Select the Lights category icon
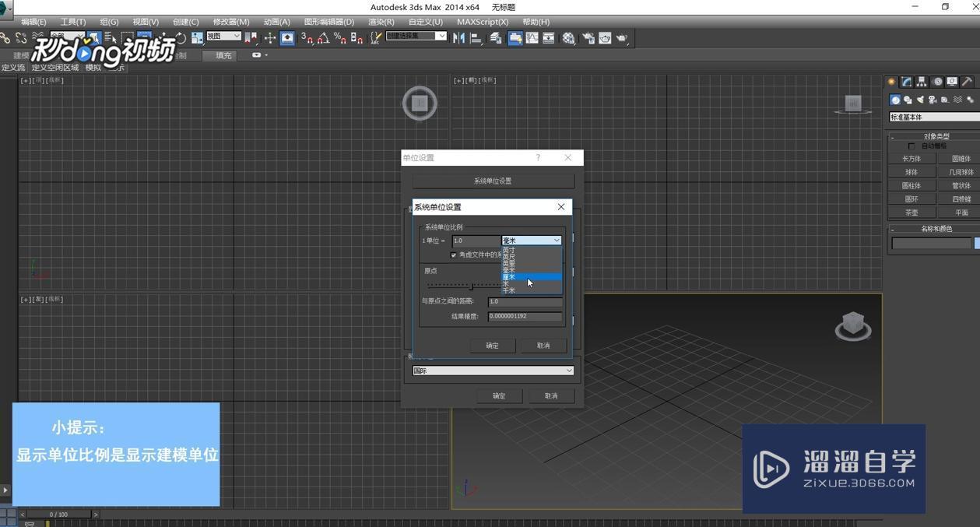This screenshot has width=980, height=527. 920,100
